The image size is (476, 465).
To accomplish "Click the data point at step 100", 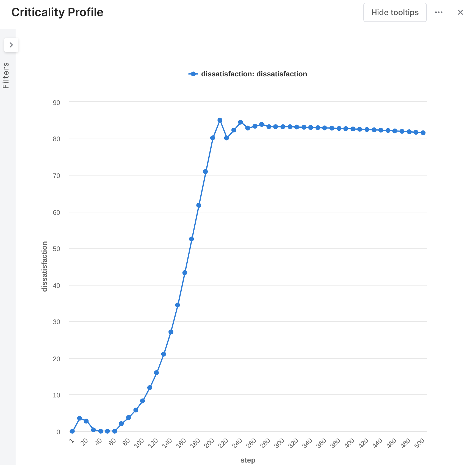I will (x=142, y=401).
